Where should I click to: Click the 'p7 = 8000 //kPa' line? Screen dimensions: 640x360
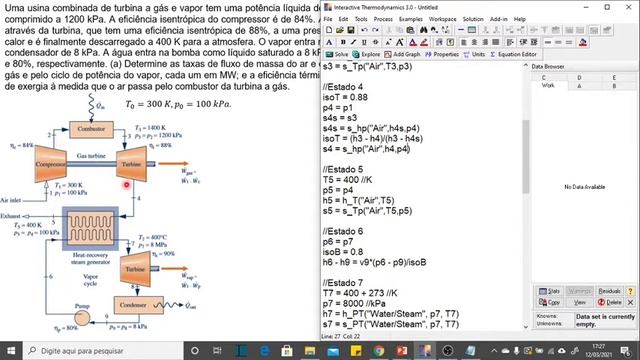(x=354, y=303)
